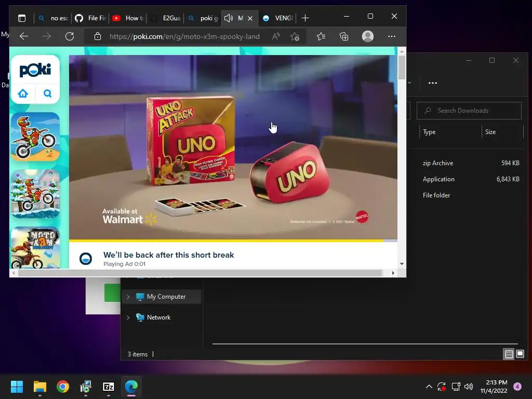Click the address bar URL poki.com

tap(184, 36)
